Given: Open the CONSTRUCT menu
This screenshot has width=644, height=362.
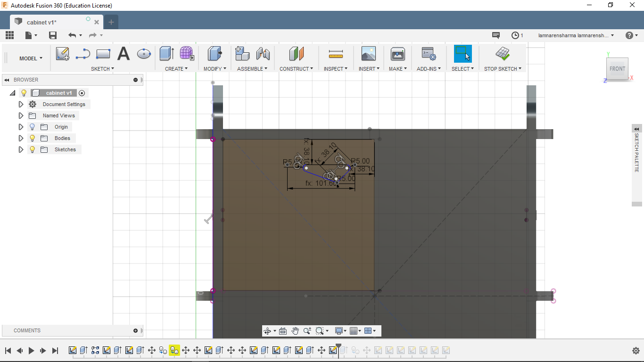Looking at the screenshot, I should (297, 69).
